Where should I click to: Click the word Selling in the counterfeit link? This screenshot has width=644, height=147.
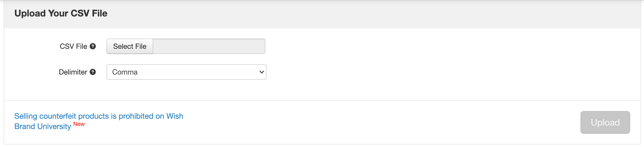pos(26,116)
